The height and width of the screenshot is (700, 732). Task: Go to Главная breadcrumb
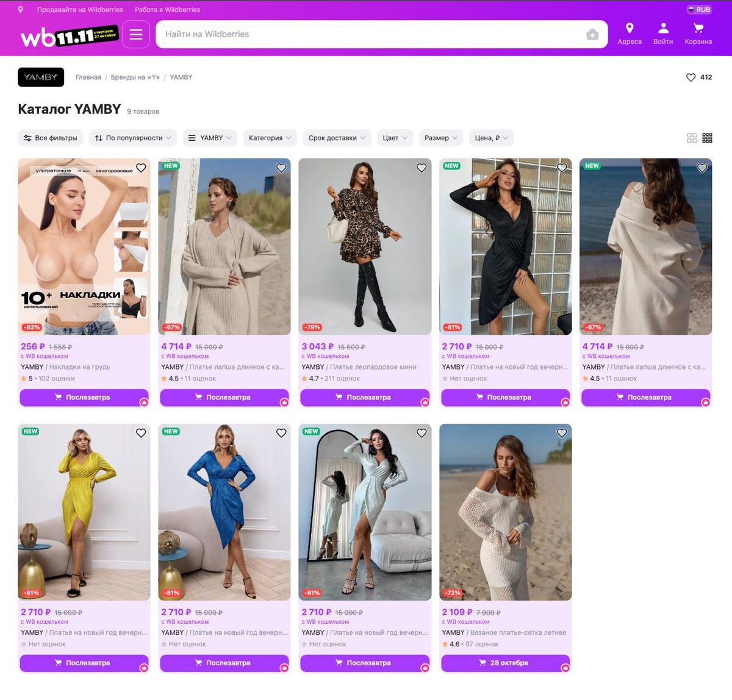point(88,77)
